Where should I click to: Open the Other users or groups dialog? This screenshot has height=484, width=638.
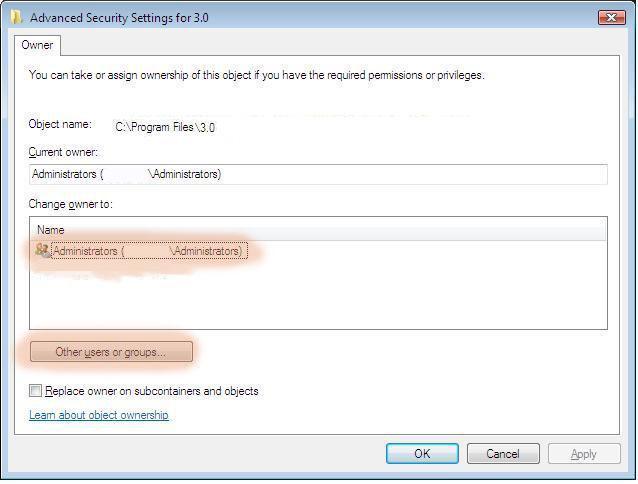click(x=111, y=352)
